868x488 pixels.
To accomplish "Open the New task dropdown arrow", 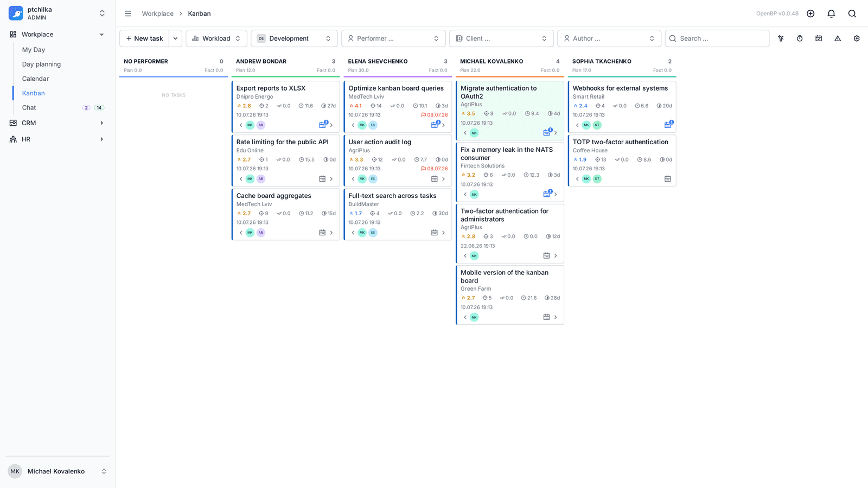I will (175, 38).
